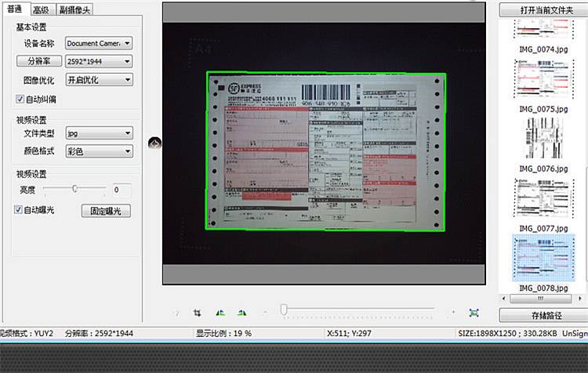Click the 显示比例 : 19 % status text
This screenshot has height=373, width=588.
click(x=223, y=333)
